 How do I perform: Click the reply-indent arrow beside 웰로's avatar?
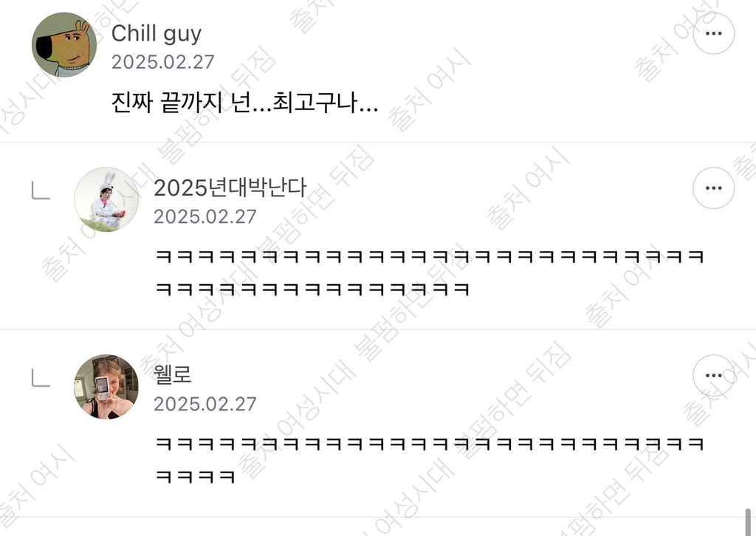click(x=41, y=378)
